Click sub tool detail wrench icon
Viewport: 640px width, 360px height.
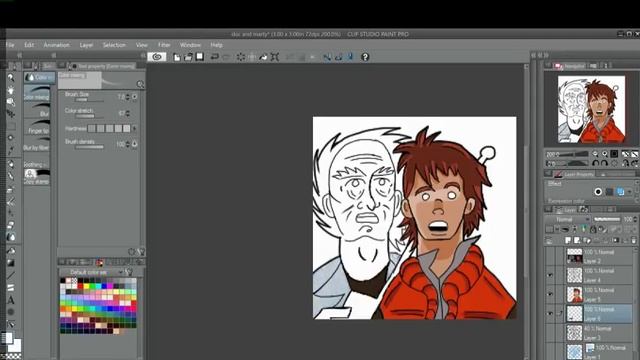[x=141, y=252]
